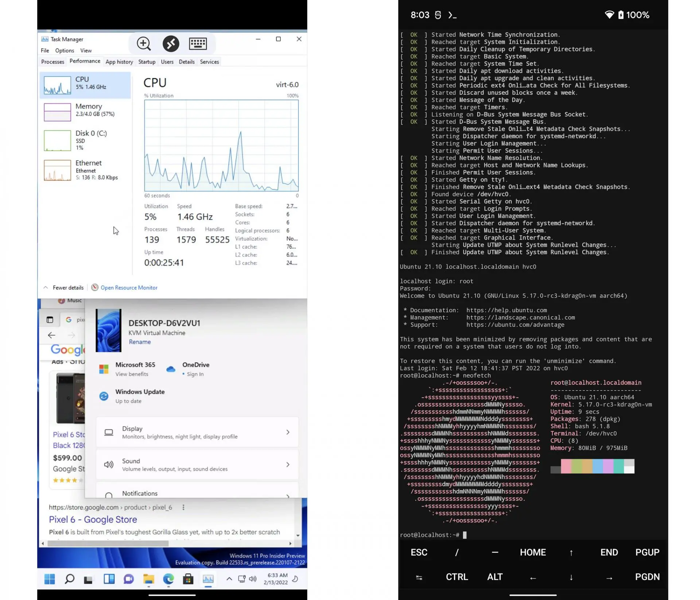Switch to the App history tab
The height and width of the screenshot is (600, 700).
(119, 62)
